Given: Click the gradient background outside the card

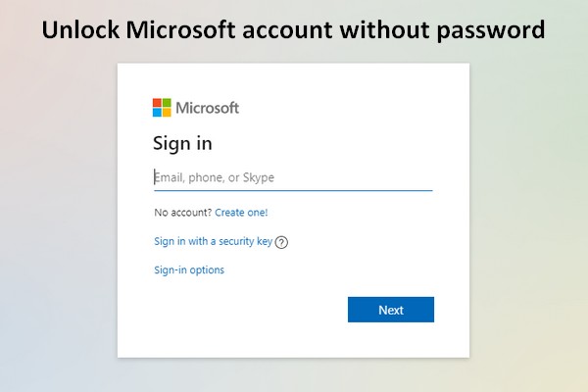Looking at the screenshot, I should (56, 225).
